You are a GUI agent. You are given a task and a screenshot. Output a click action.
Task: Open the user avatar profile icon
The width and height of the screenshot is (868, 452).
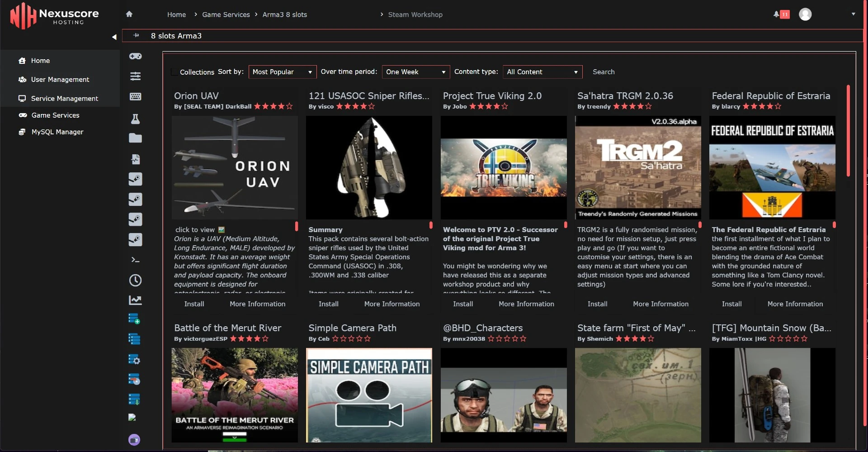[805, 14]
